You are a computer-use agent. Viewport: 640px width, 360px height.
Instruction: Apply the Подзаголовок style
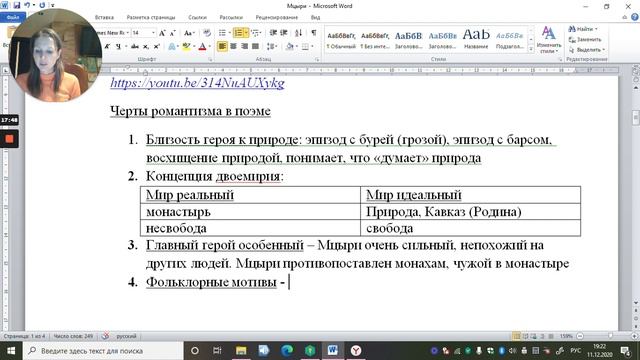coord(509,40)
